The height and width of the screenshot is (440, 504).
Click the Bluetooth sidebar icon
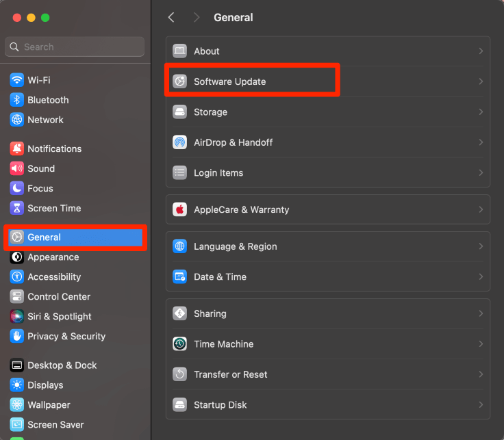(17, 100)
